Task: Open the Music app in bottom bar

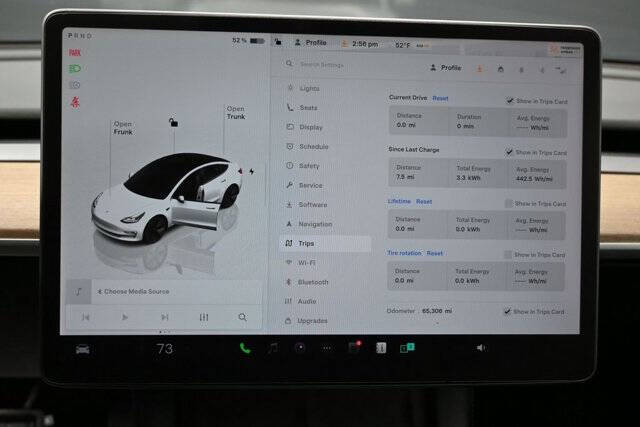Action: (x=273, y=348)
